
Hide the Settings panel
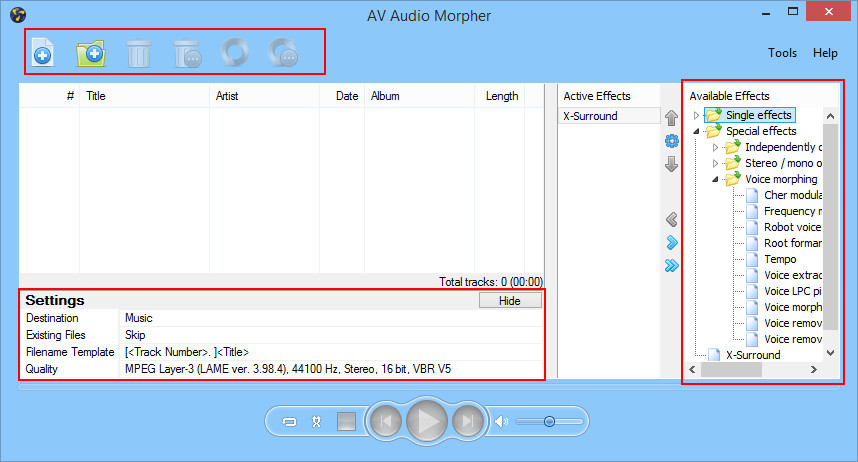pyautogui.click(x=510, y=301)
